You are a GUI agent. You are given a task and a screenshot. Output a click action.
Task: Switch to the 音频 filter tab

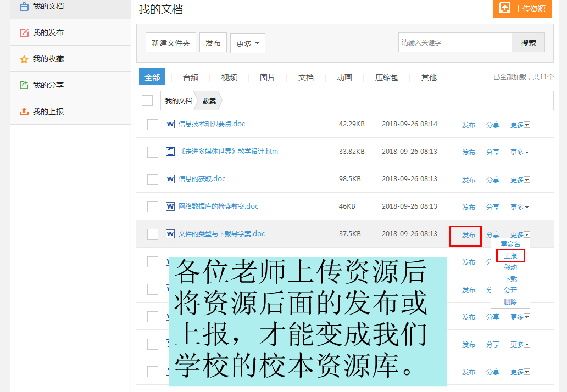pos(190,77)
